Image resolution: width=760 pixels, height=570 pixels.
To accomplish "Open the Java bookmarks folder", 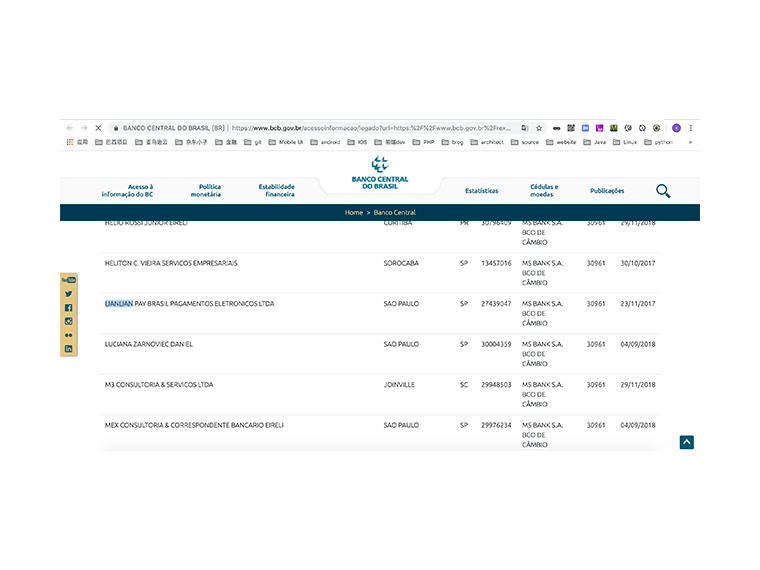I will coord(595,142).
